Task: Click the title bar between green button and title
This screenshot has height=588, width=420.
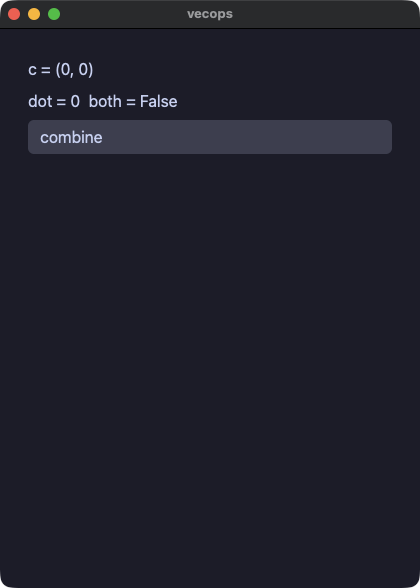Action: tap(124, 14)
